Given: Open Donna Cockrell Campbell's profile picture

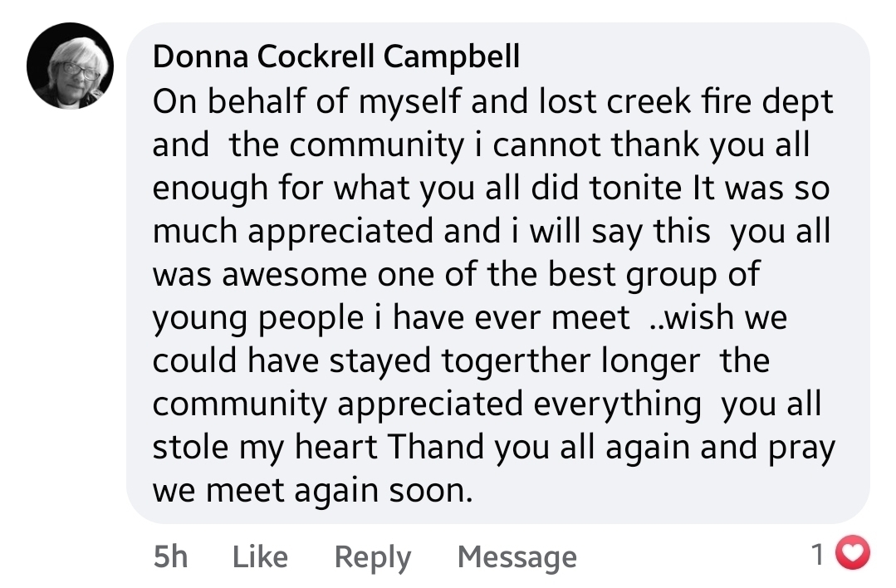Looking at the screenshot, I should coord(70,66).
